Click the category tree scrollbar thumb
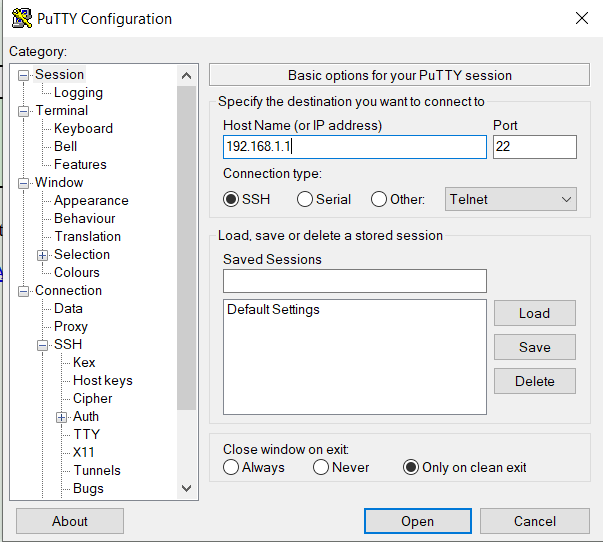603x542 pixels. point(187,248)
